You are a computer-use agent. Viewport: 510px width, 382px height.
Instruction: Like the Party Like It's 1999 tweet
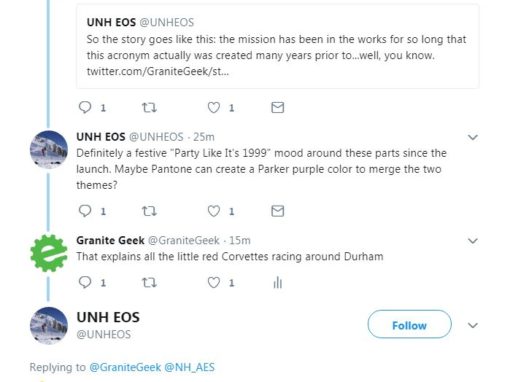[214, 211]
